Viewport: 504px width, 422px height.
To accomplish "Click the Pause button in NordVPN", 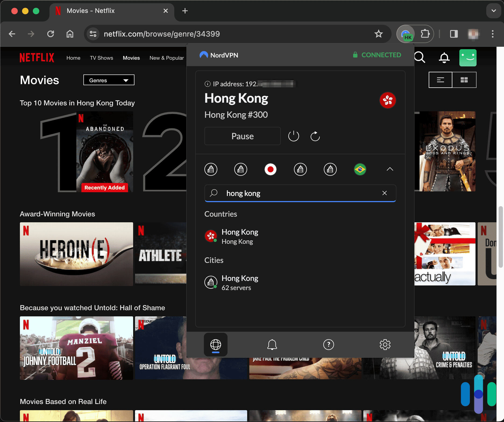I will (x=242, y=136).
